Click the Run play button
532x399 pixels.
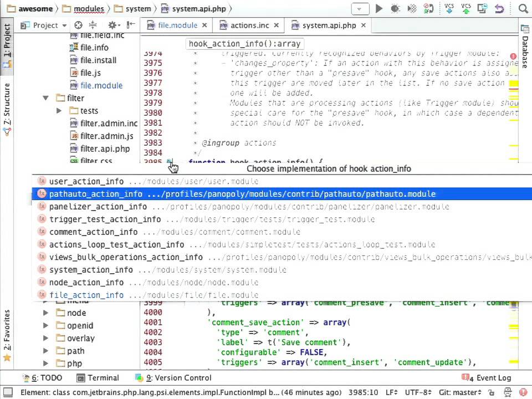coord(378,8)
